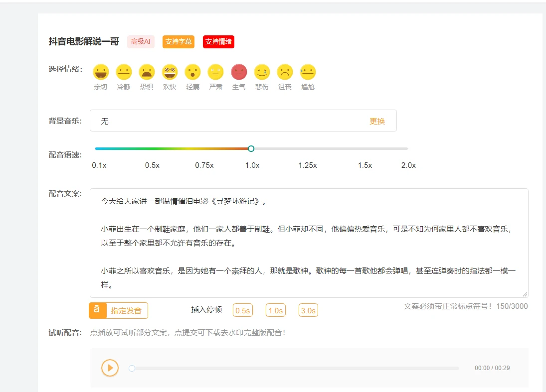This screenshot has width=546, height=392.
Task: Click the speech speed slider handle
Action: tap(251, 148)
